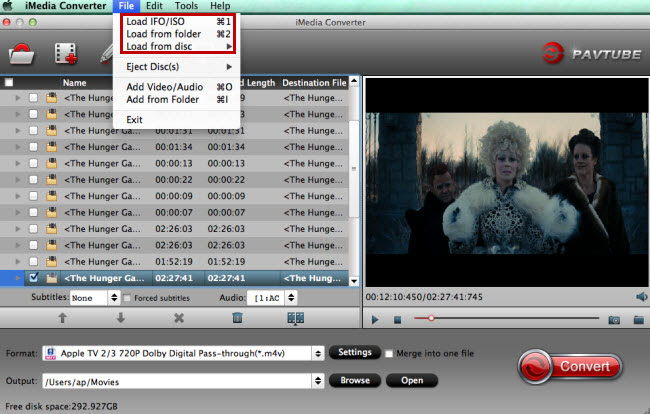Viewport: 650px width, 414px height.
Task: Click the load disc toolbar icon
Action: 21,54
